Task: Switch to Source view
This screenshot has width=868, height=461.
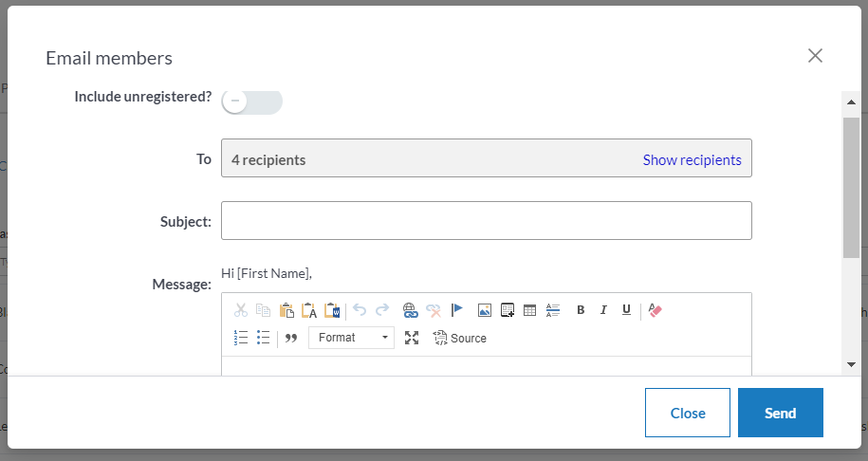Action: point(460,338)
